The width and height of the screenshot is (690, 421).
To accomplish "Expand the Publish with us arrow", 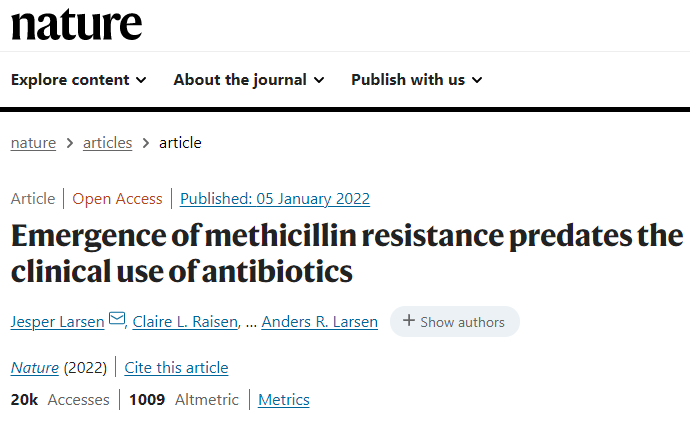I will [x=477, y=80].
